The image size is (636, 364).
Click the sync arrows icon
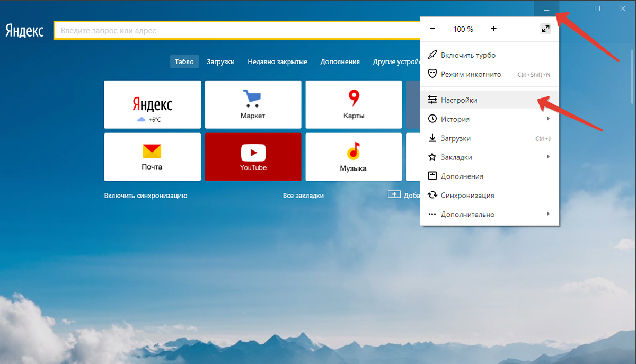pyautogui.click(x=432, y=195)
